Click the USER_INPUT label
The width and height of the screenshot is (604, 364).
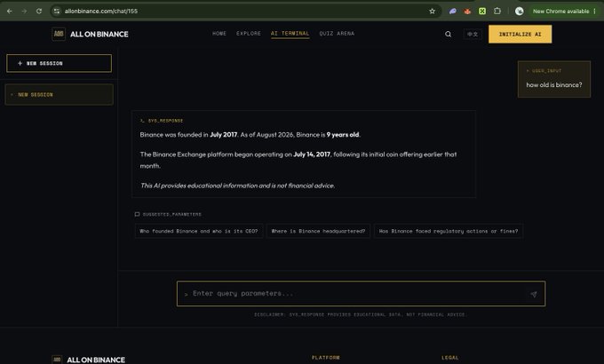tap(546, 71)
